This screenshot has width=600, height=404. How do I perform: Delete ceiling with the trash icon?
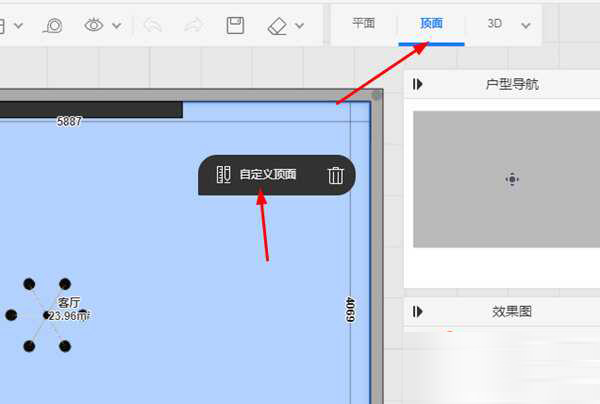[x=336, y=175]
